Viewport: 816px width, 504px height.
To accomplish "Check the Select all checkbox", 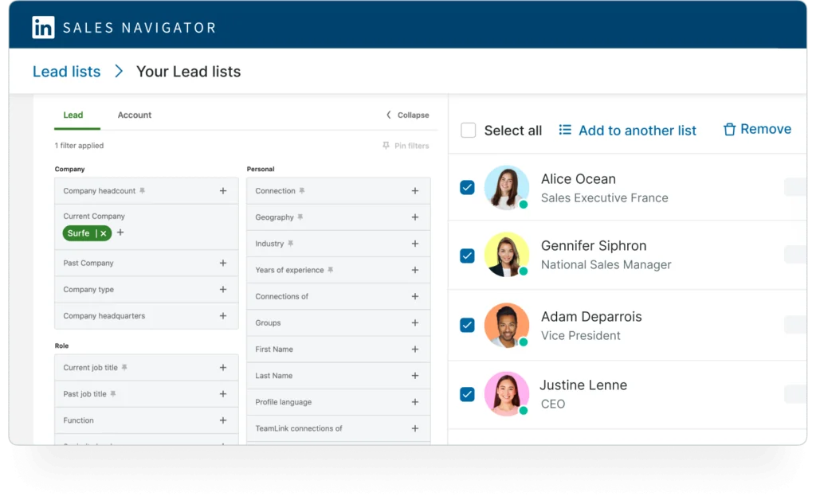I will pyautogui.click(x=469, y=131).
